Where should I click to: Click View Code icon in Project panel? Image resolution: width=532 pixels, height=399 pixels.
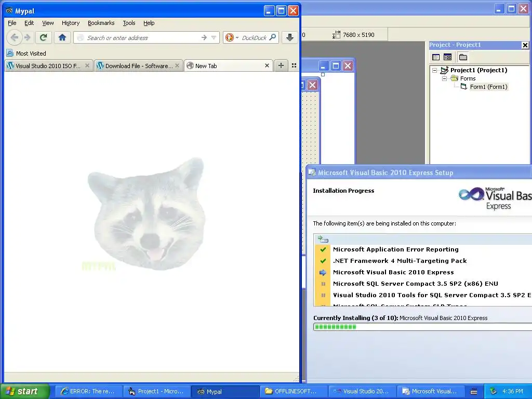tap(436, 57)
